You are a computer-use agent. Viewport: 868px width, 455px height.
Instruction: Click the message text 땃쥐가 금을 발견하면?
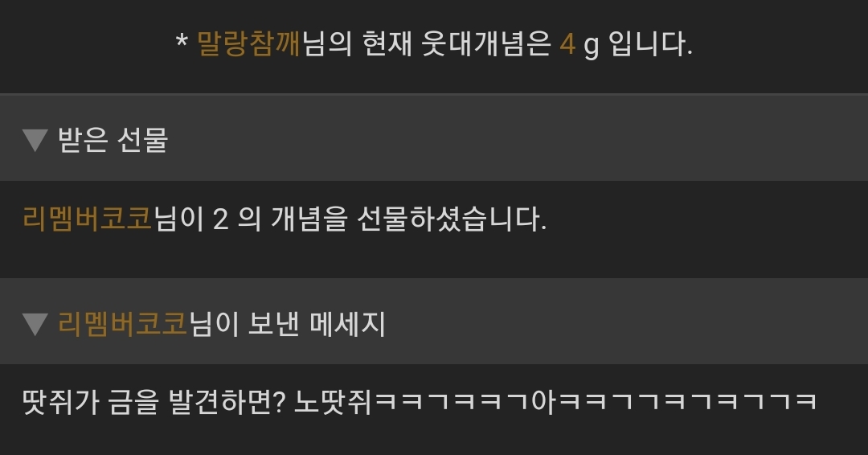[x=154, y=402]
